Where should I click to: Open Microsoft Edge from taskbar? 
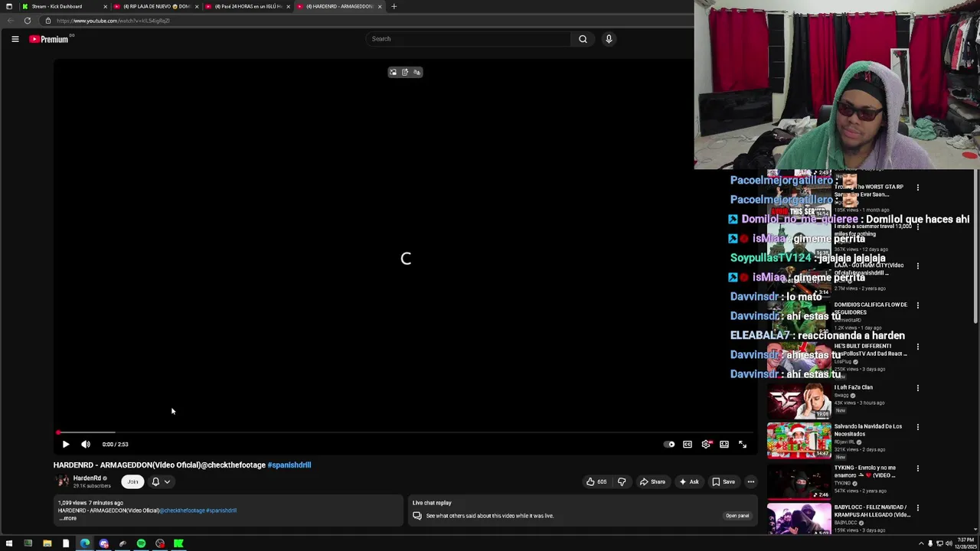[85, 544]
